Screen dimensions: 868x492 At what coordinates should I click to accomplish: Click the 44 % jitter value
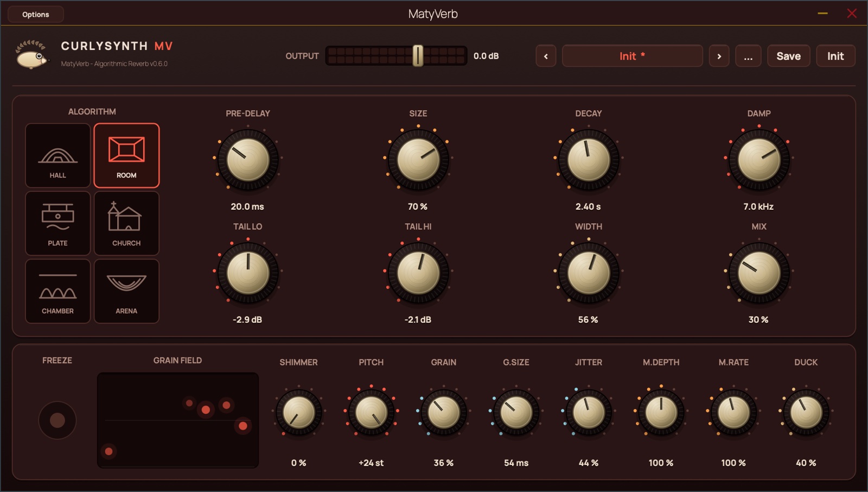(589, 463)
